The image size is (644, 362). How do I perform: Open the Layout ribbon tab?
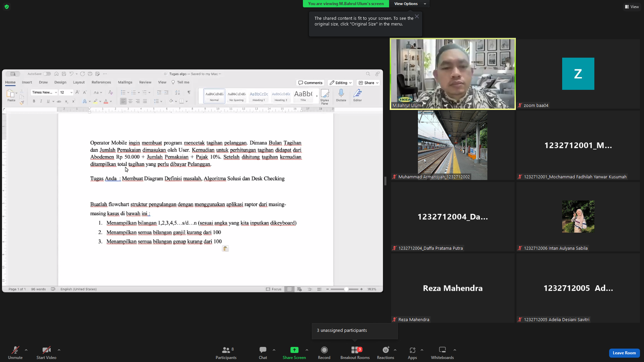pos(79,82)
